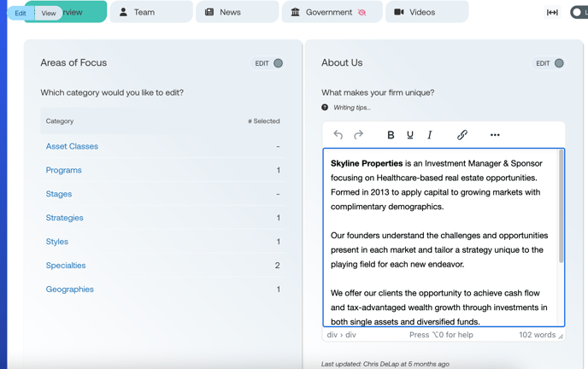
Task: Open the Programs category
Action: 64,170
